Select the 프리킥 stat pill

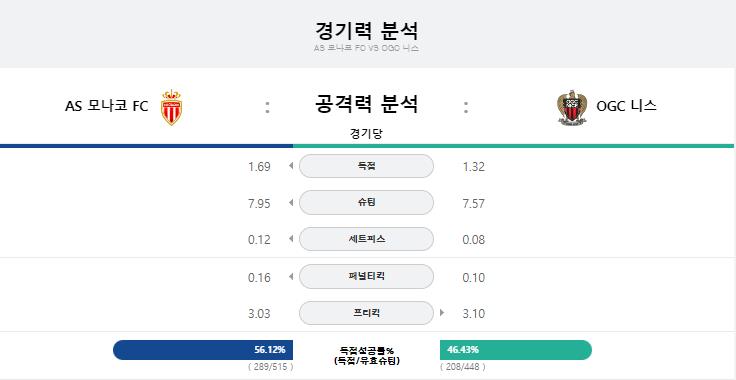(x=366, y=313)
